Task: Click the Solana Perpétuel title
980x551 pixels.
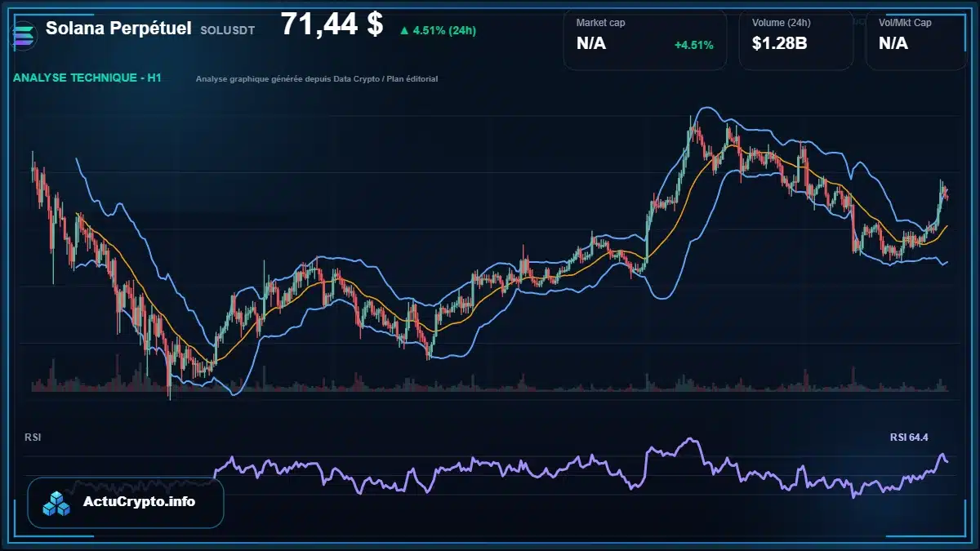Action: pos(119,29)
